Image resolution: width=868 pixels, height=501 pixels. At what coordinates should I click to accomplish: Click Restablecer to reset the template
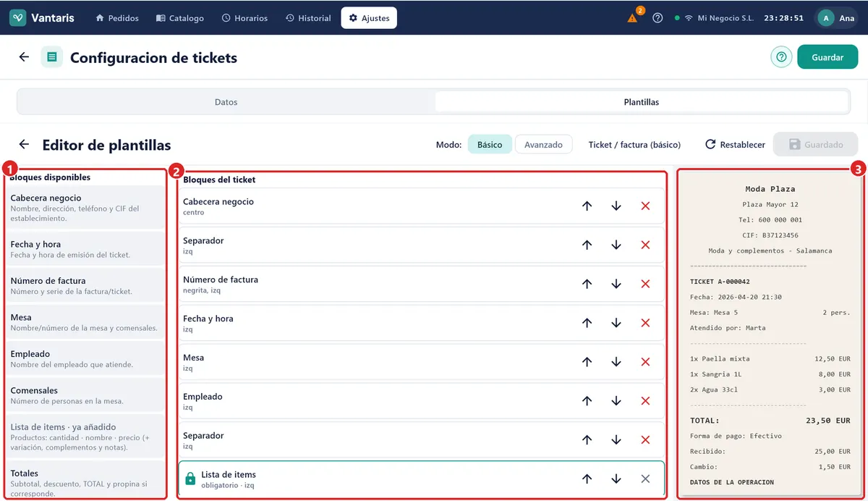736,145
